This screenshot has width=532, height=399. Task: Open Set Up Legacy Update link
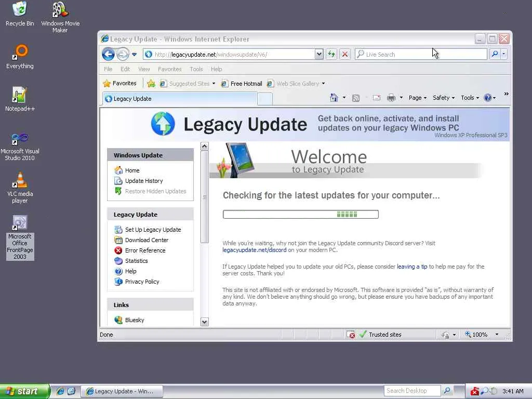click(153, 230)
